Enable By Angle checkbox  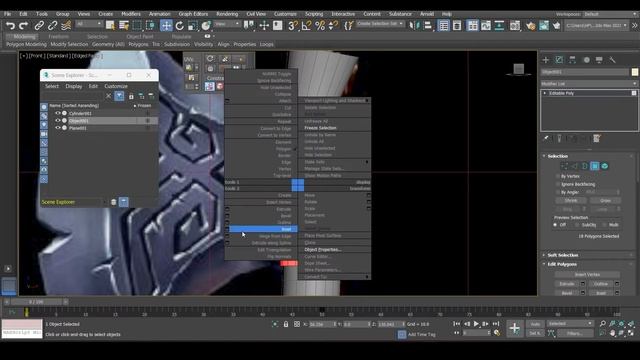(558, 192)
